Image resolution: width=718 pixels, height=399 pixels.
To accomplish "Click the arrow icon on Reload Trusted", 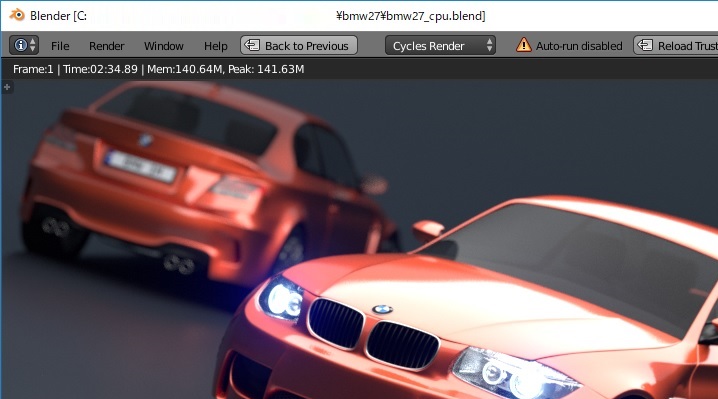I will (645, 45).
